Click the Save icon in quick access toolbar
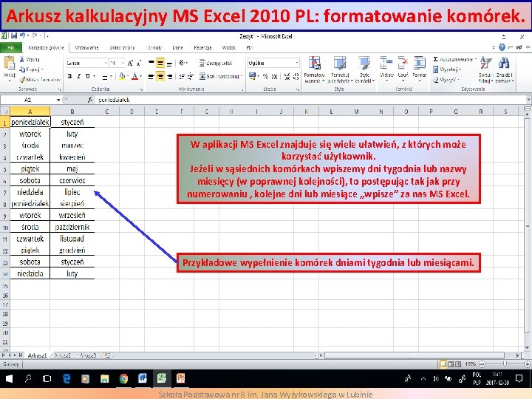This screenshot has width=532, height=399. (x=14, y=35)
